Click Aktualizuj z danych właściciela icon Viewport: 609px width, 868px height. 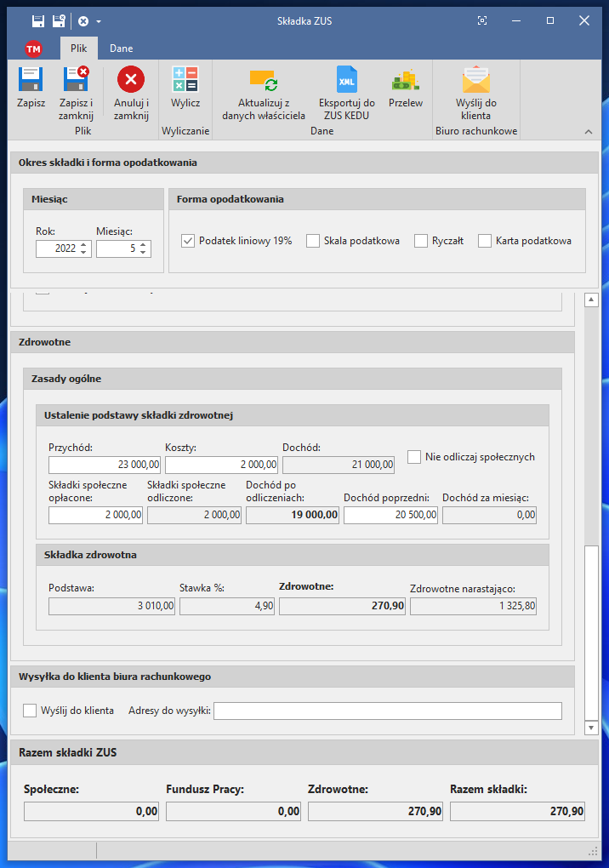pyautogui.click(x=264, y=81)
